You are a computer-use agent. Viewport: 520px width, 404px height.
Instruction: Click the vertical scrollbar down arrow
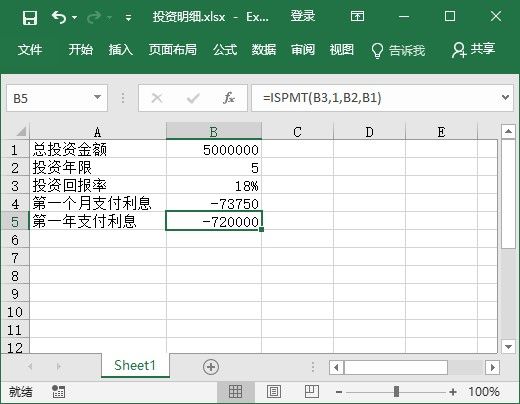coord(508,347)
